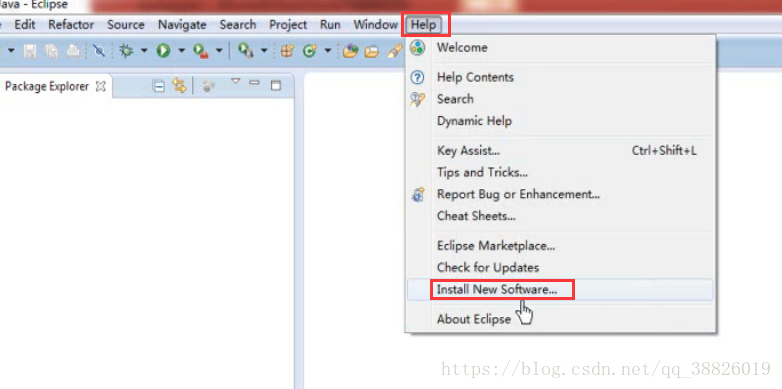Open the Coverage dropdown arrow
The image size is (782, 389).
click(x=219, y=50)
